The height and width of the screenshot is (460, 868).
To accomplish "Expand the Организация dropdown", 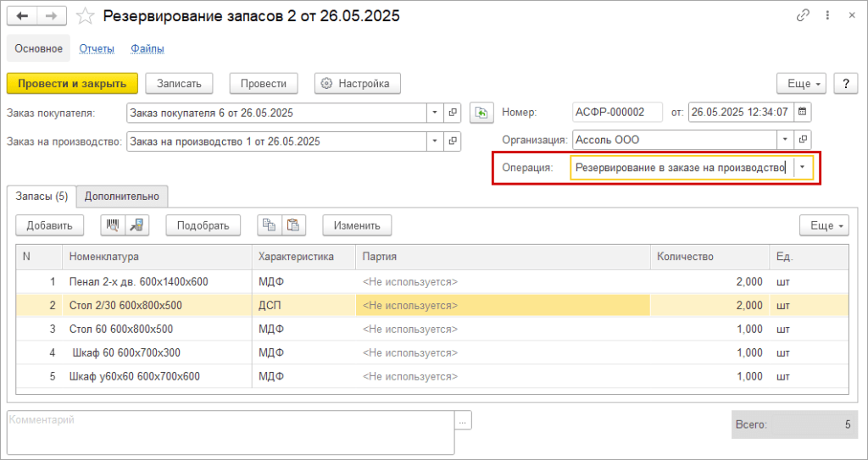I will 786,139.
